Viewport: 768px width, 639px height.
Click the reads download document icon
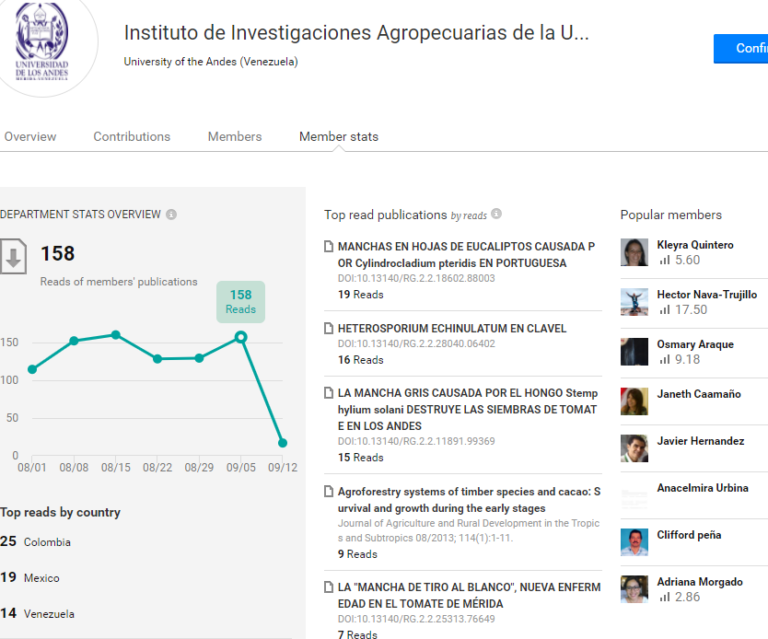coord(13,256)
